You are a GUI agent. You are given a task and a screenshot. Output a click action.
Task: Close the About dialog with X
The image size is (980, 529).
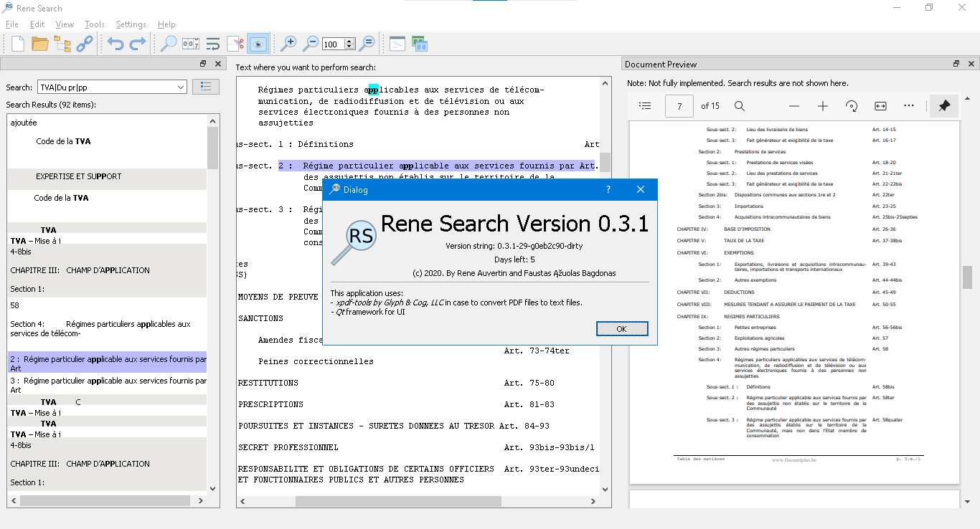[641, 190]
